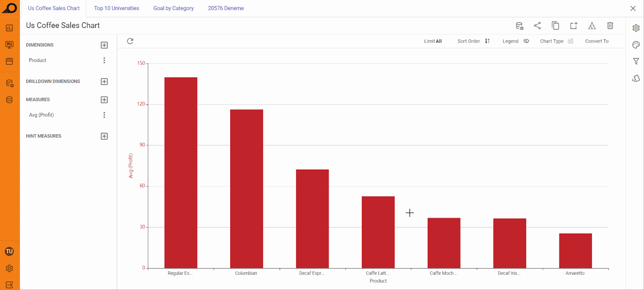Click the share icon in chart header

pyautogui.click(x=537, y=26)
